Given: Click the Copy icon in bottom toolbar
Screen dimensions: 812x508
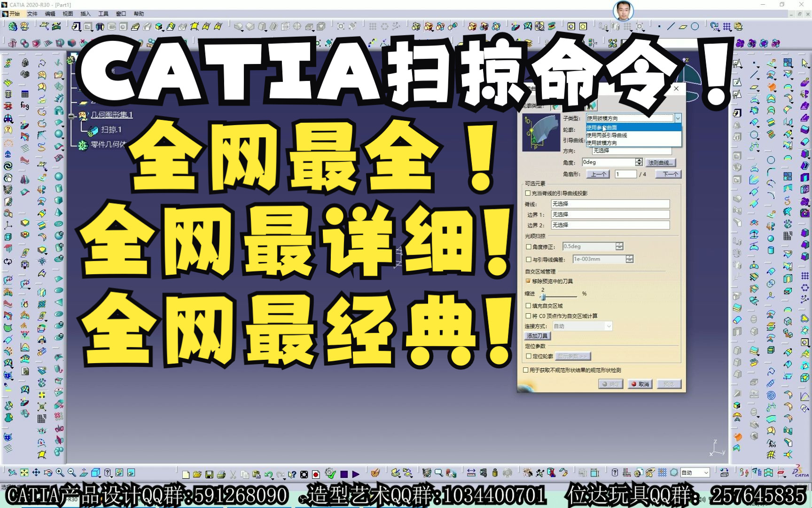Looking at the screenshot, I should coord(245,474).
